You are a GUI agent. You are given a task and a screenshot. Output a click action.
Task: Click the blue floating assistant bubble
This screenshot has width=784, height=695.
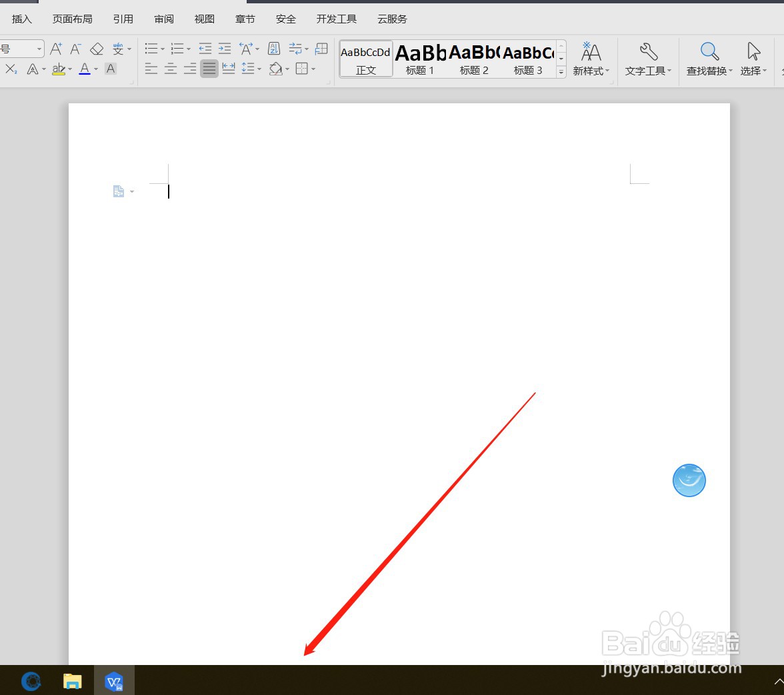coord(689,480)
